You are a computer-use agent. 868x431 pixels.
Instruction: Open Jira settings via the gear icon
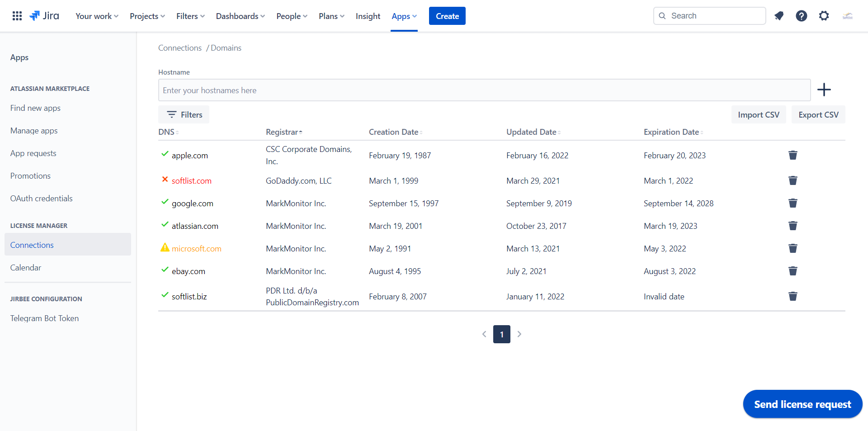[x=824, y=16]
